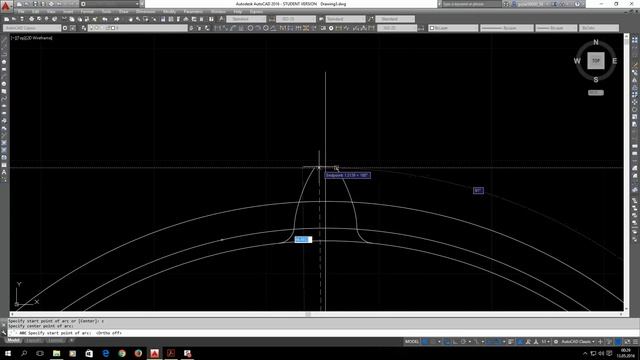640x360 pixels.
Task: Open the Parametric menu
Action: pos(193,12)
